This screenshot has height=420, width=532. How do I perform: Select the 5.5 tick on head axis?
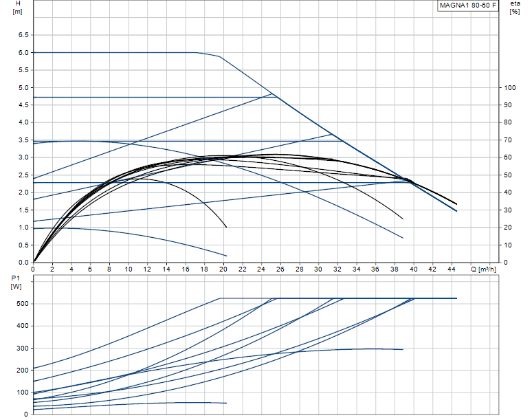click(23, 70)
